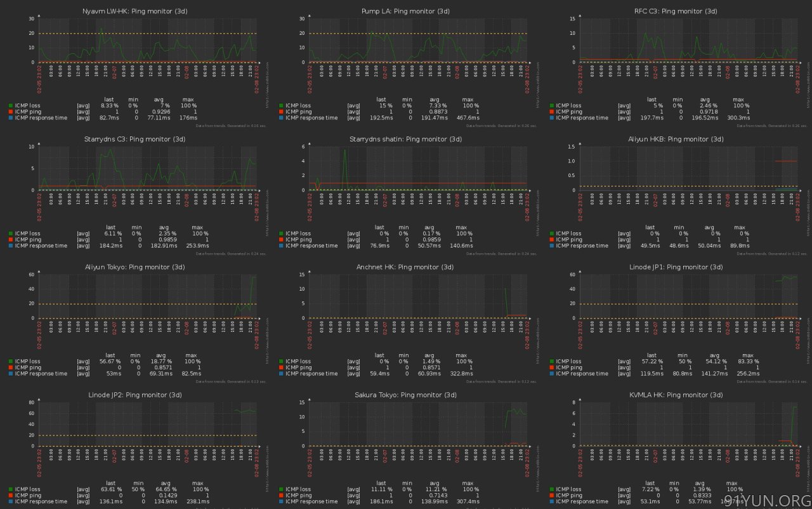Click the Linode JP2 graph plot area
Viewport: 812px width, 509px height.
(x=147, y=424)
